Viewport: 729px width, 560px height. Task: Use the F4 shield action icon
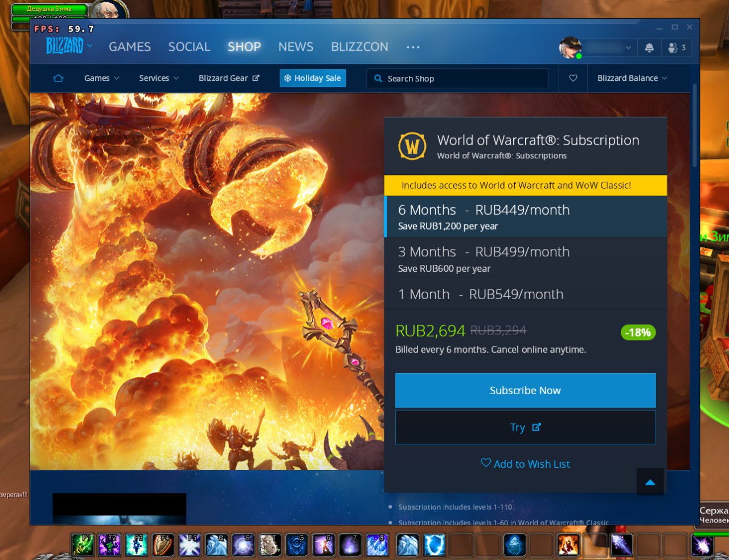click(163, 545)
